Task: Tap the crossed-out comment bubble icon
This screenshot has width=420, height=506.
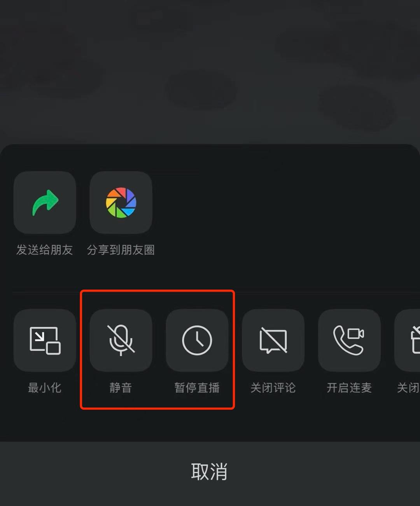Action: (273, 341)
